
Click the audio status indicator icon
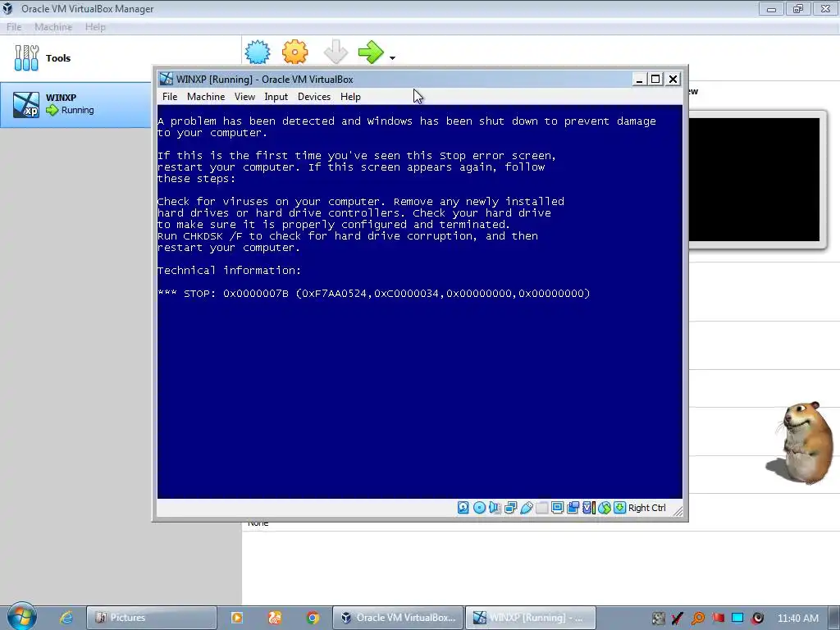click(x=495, y=507)
